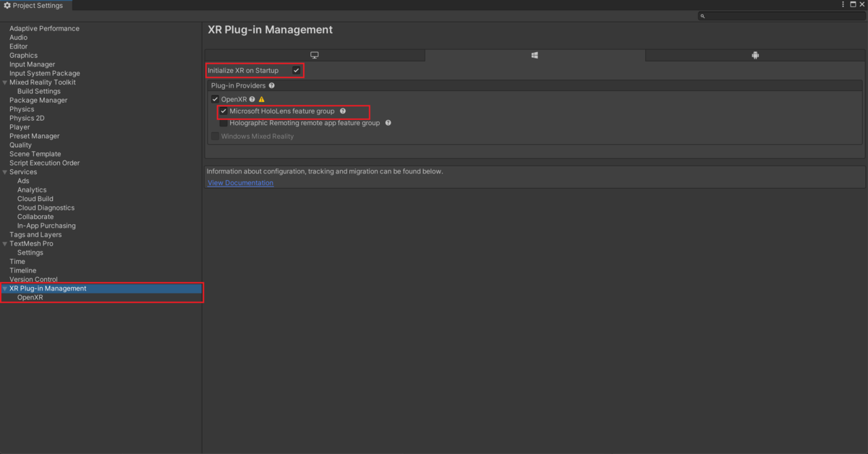Collapse the Mixed Reality Toolkit tree node
This screenshot has width=868, height=454.
(5, 82)
